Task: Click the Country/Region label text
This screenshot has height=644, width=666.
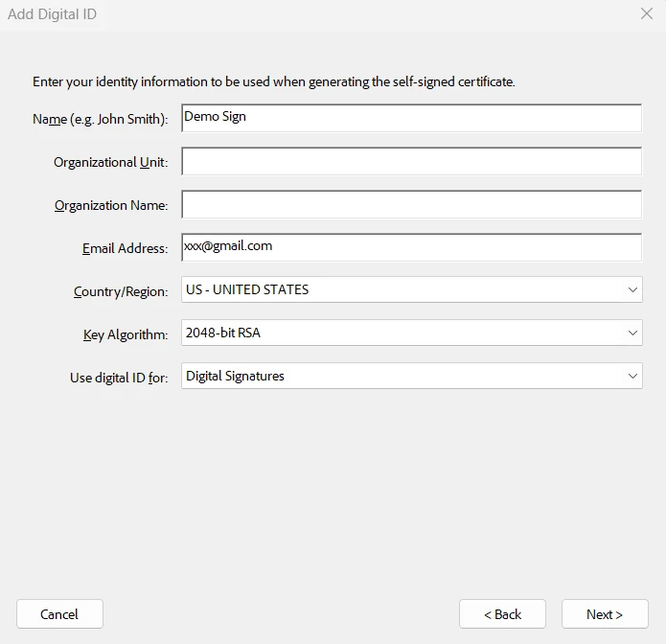Action: [121, 291]
